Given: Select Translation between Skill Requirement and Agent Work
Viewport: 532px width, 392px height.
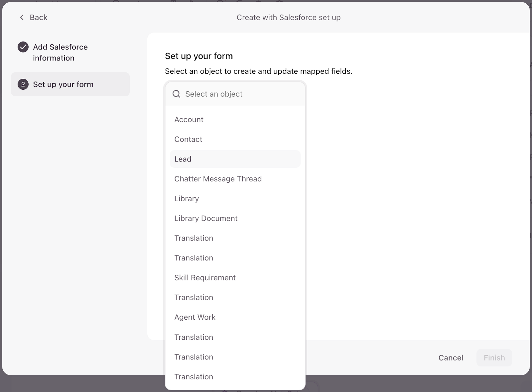Looking at the screenshot, I should 194,297.
